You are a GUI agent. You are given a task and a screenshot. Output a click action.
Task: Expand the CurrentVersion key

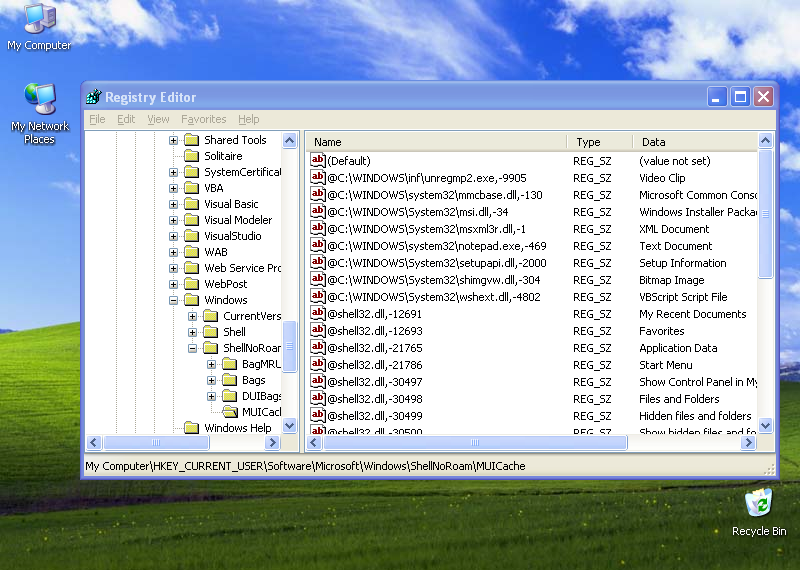tap(192, 316)
